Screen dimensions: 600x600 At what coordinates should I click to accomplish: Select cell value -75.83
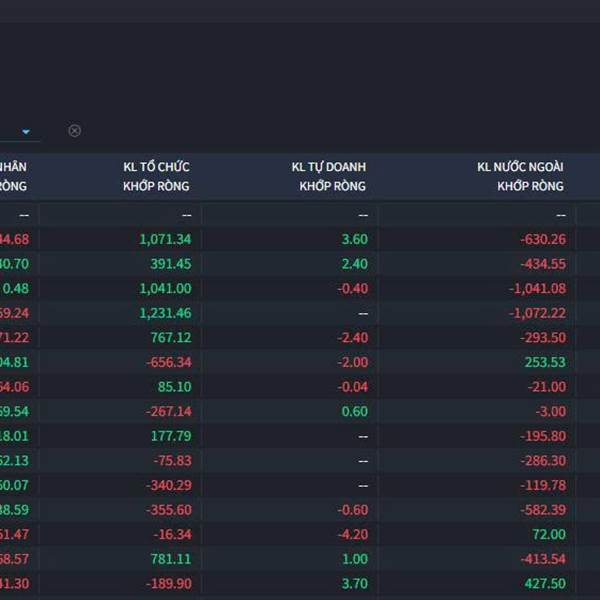[x=173, y=460]
